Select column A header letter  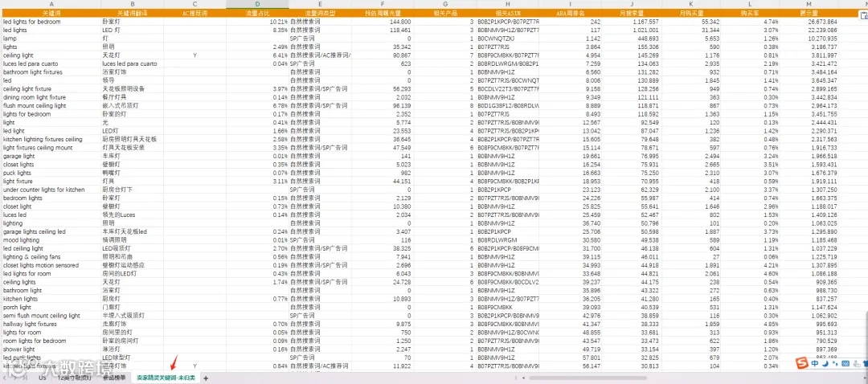tap(51, 5)
